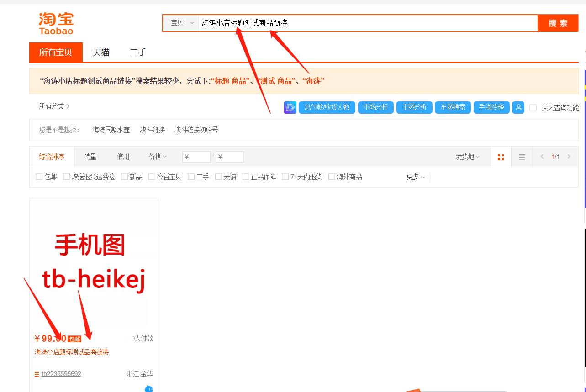Viewport: 586px width, 392px height.
Task: Switch to grid view layout
Action: point(501,157)
